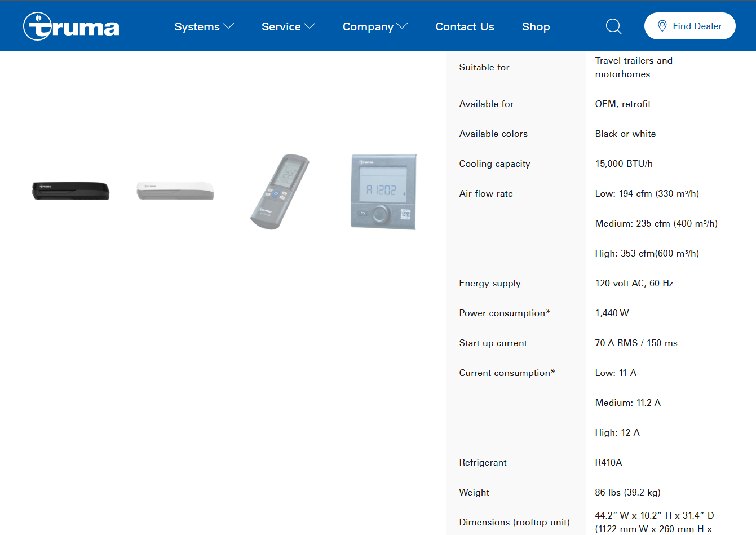This screenshot has width=756, height=535.
Task: Open the Systems menu label
Action: coord(197,26)
